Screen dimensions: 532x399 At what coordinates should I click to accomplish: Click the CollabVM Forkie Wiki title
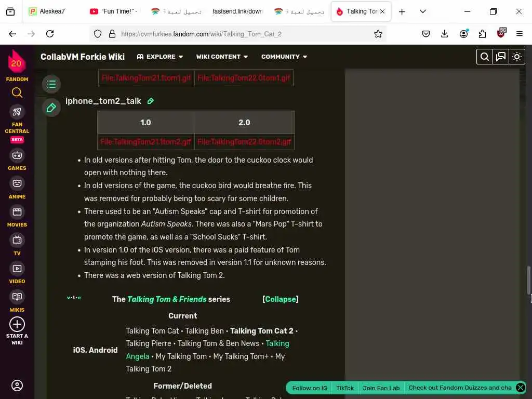coord(83,57)
